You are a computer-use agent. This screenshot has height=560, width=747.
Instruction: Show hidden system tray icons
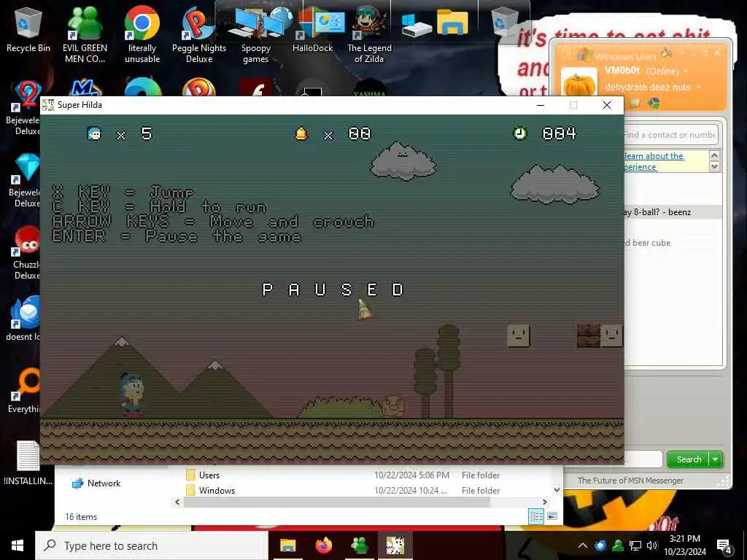tap(583, 545)
